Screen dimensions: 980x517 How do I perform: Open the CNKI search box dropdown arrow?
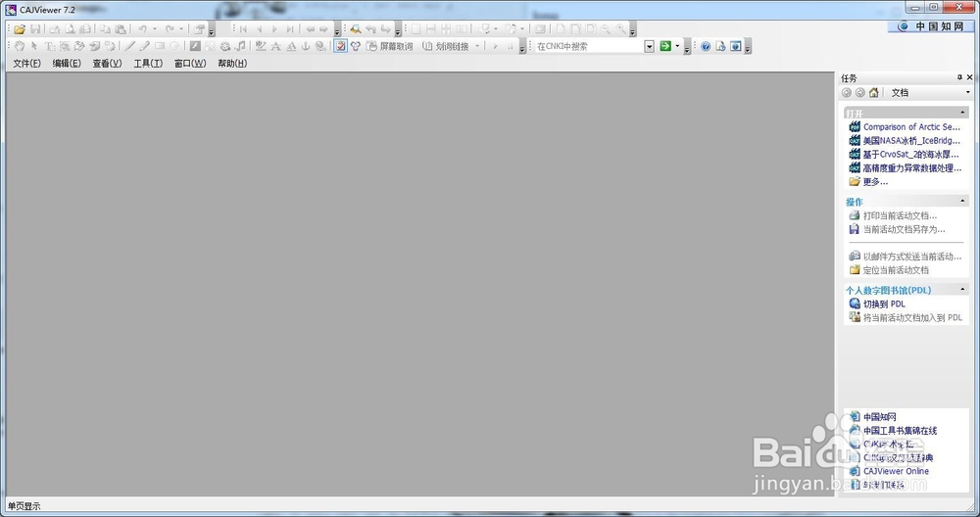[x=650, y=46]
